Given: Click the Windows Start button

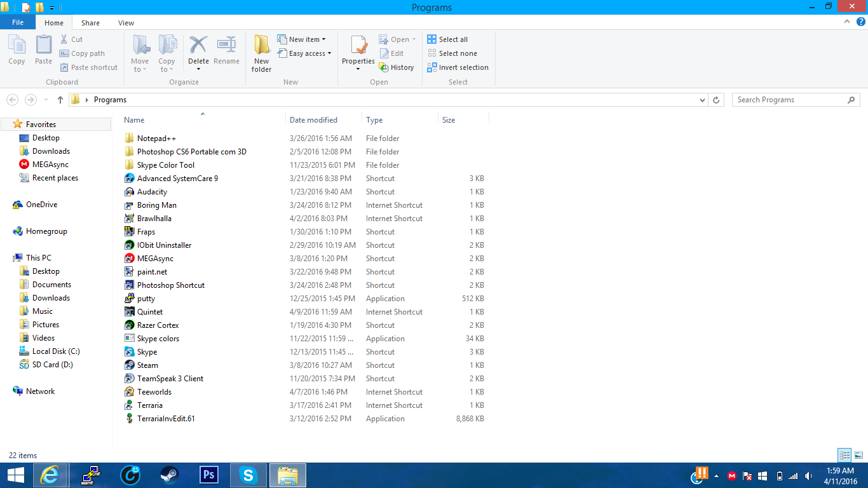Looking at the screenshot, I should pyautogui.click(x=15, y=475).
